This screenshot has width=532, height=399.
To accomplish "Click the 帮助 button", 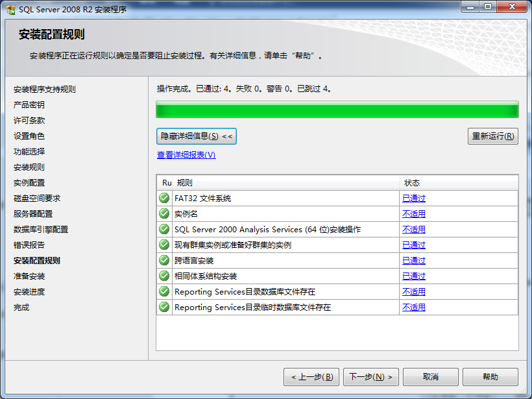I will [x=490, y=377].
